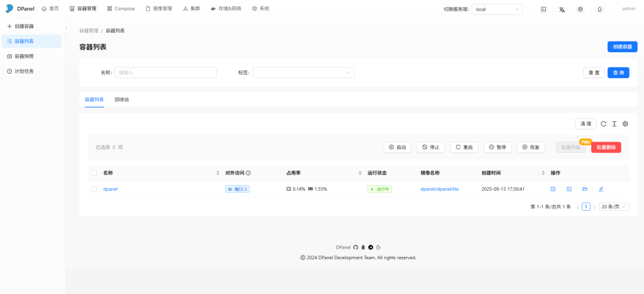Open file manager folder icon for dpanel
644x294 pixels.
tap(585, 189)
